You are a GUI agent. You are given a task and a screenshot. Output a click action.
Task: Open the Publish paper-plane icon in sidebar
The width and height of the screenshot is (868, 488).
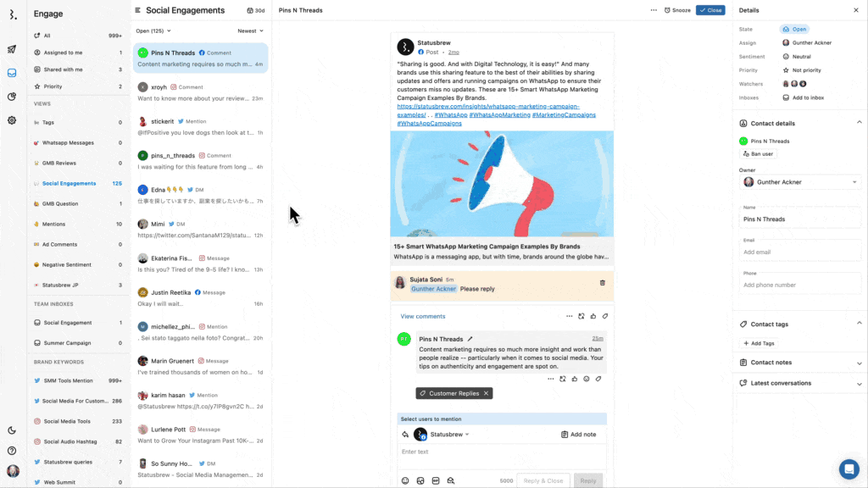coord(12,49)
